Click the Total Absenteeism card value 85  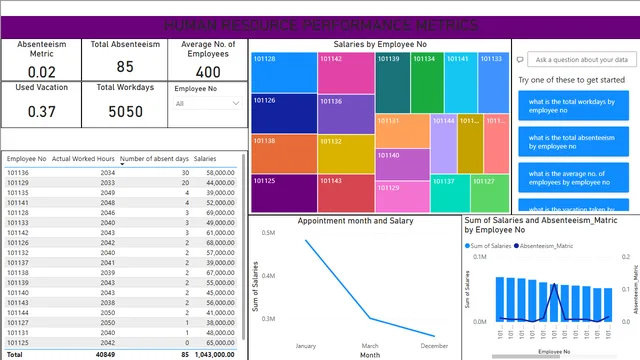tap(125, 67)
